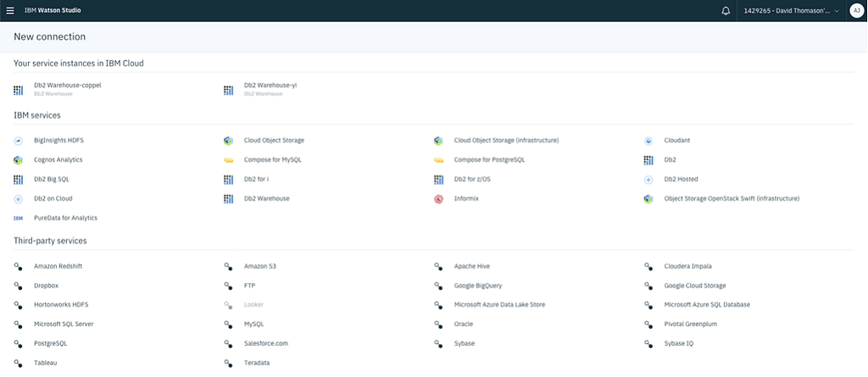This screenshot has width=868, height=377.
Task: Select Db2 on Cloud
Action: click(x=53, y=199)
